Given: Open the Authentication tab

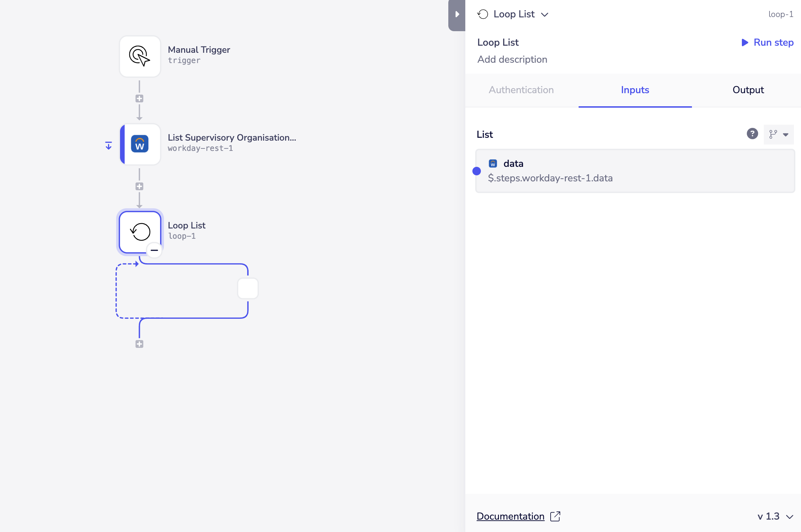Looking at the screenshot, I should click(521, 90).
